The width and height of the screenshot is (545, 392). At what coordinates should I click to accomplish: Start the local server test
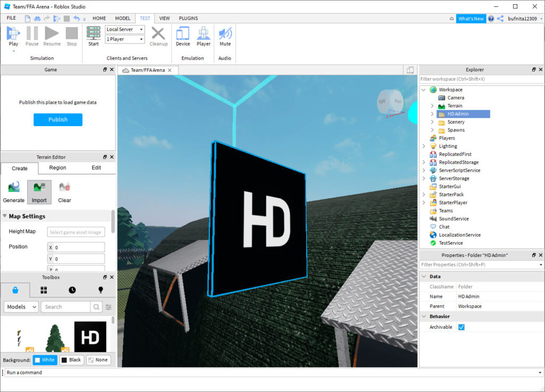tap(94, 36)
